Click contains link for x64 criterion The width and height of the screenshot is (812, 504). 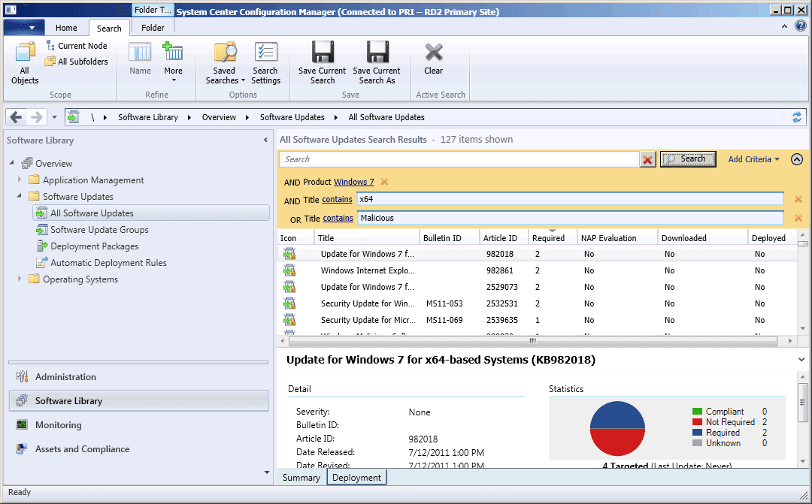337,199
